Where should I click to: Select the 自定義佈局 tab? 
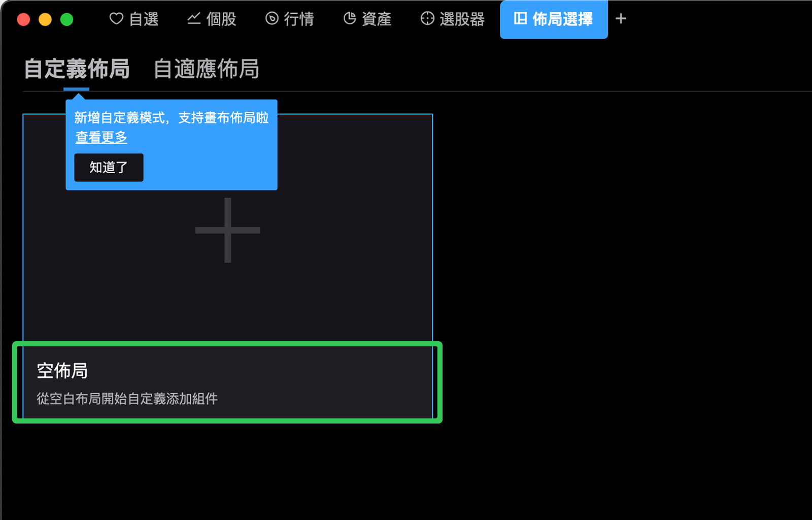(77, 69)
